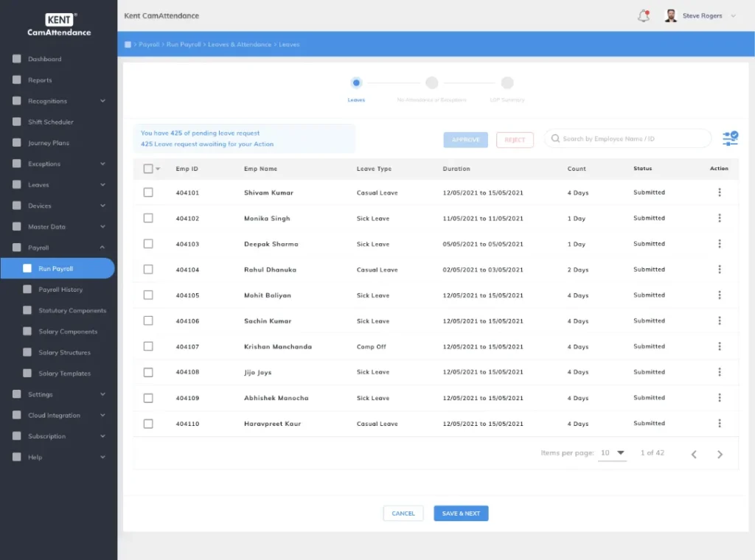Open action menu for Monika Singh
The image size is (755, 560).
[x=720, y=218]
